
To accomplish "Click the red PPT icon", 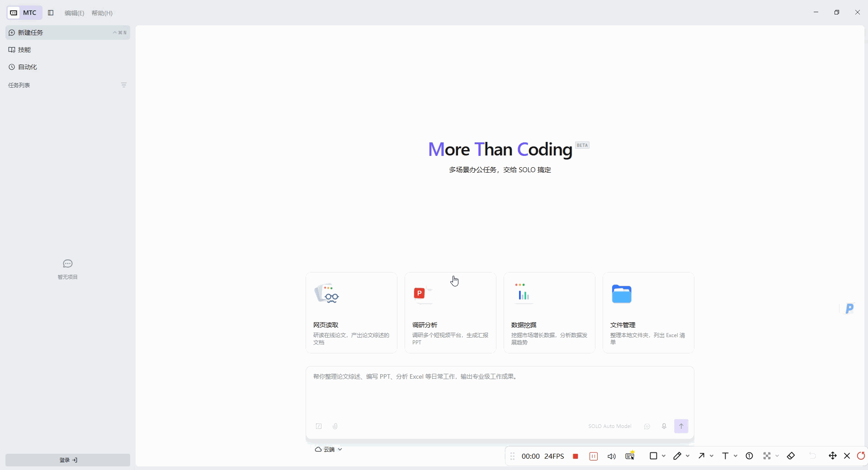I will point(420,294).
